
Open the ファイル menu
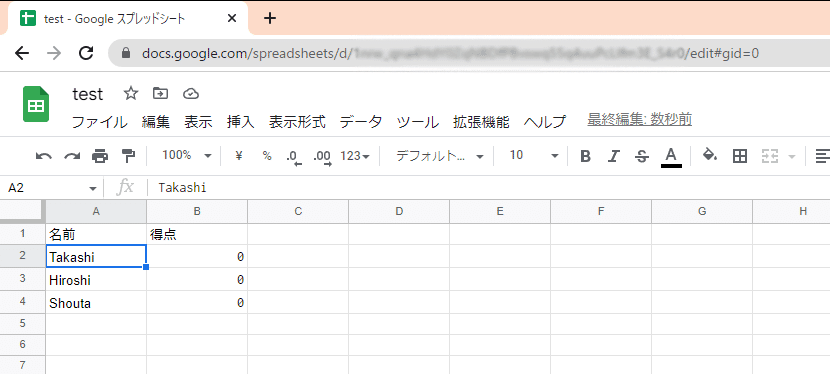tap(100, 122)
